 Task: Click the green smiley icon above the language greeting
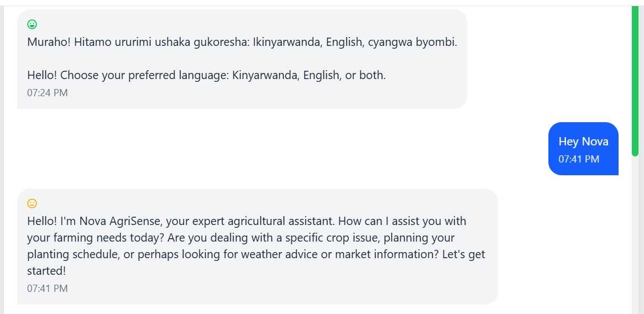(x=32, y=24)
